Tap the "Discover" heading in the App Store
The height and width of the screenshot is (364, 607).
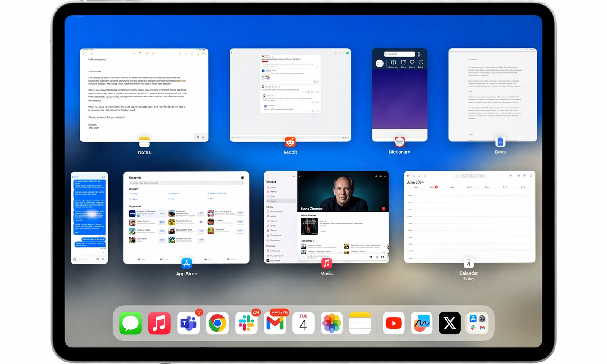(134, 189)
